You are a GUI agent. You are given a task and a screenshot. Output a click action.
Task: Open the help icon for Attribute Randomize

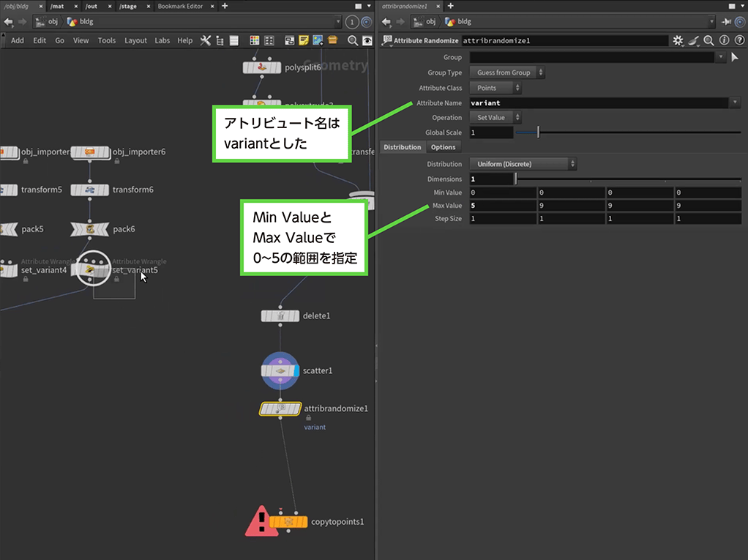click(x=738, y=41)
